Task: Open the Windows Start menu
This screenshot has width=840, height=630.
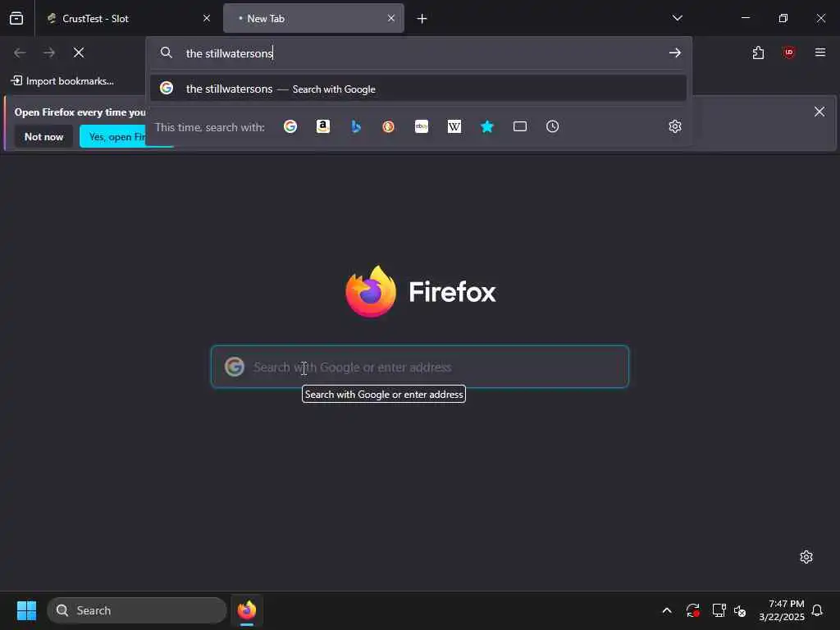Action: coord(26,610)
